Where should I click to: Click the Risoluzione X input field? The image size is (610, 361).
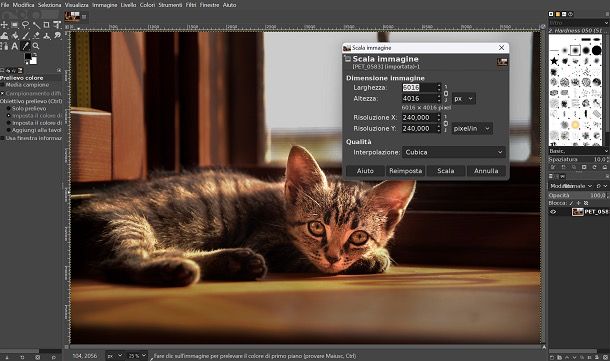[419, 117]
